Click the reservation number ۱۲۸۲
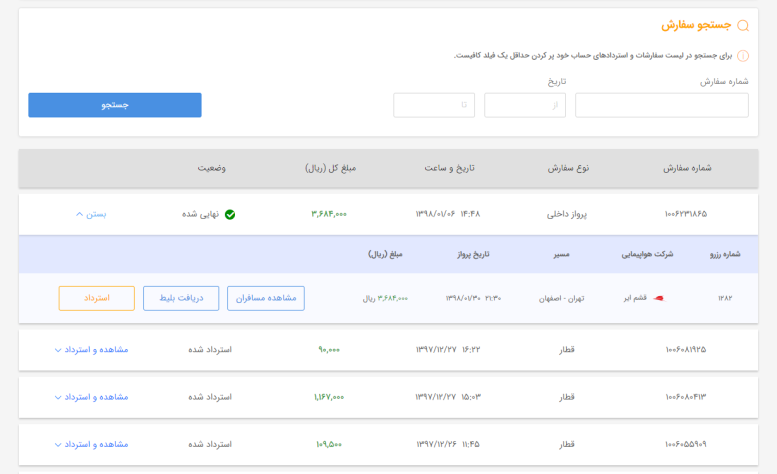The height and width of the screenshot is (474, 777). [725, 298]
